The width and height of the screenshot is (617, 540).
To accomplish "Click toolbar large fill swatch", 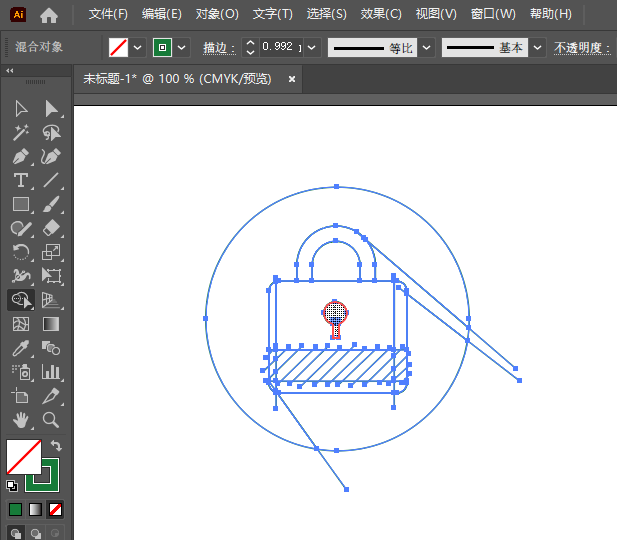I will tap(24, 457).
